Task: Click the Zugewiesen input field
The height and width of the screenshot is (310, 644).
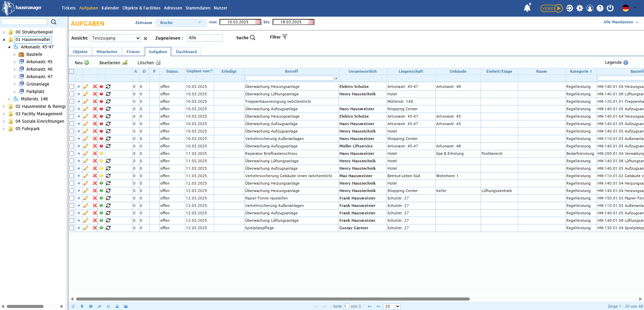Action: pos(205,38)
